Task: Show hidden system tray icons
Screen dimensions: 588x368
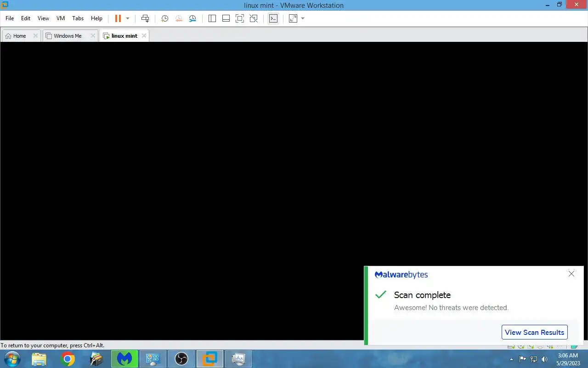Action: click(x=511, y=359)
